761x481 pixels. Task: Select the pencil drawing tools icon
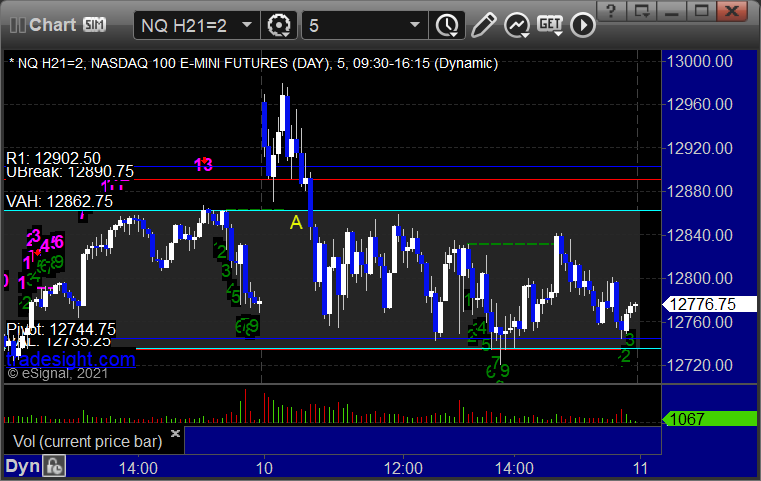pos(483,25)
